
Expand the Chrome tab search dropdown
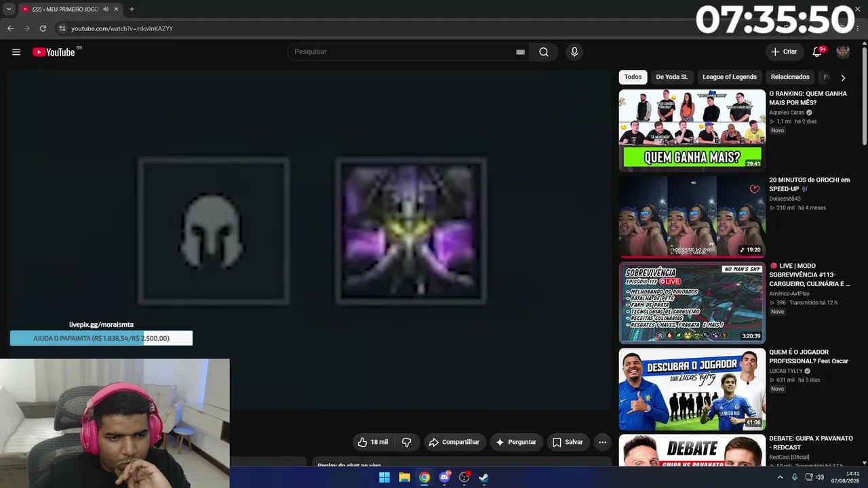[x=9, y=9]
